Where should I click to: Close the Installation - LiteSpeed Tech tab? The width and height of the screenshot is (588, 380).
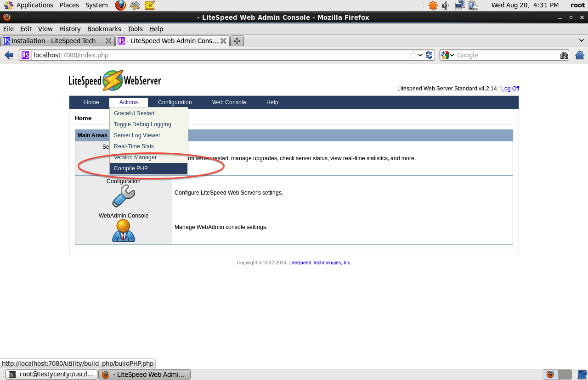pyautogui.click(x=108, y=41)
